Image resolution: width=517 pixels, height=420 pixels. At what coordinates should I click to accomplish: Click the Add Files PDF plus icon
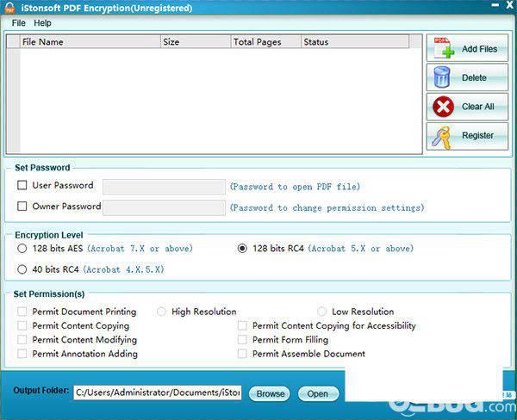[444, 48]
